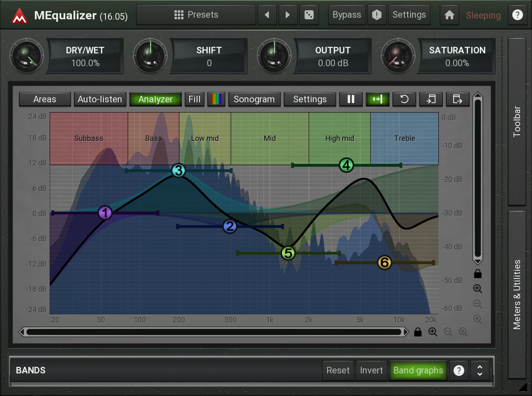532x396 pixels.
Task: Click the reset analyzer circular arrow icon
Action: [404, 99]
